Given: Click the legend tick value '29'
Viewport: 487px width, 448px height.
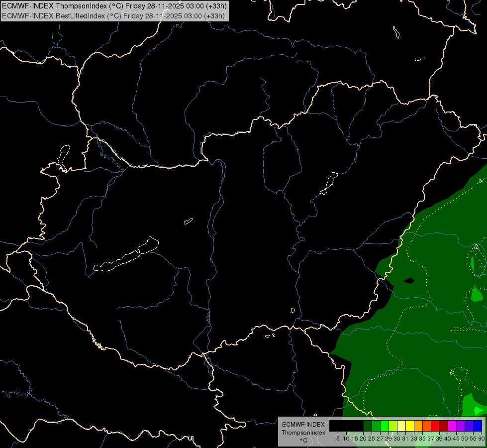Looking at the screenshot, I should point(389,439).
